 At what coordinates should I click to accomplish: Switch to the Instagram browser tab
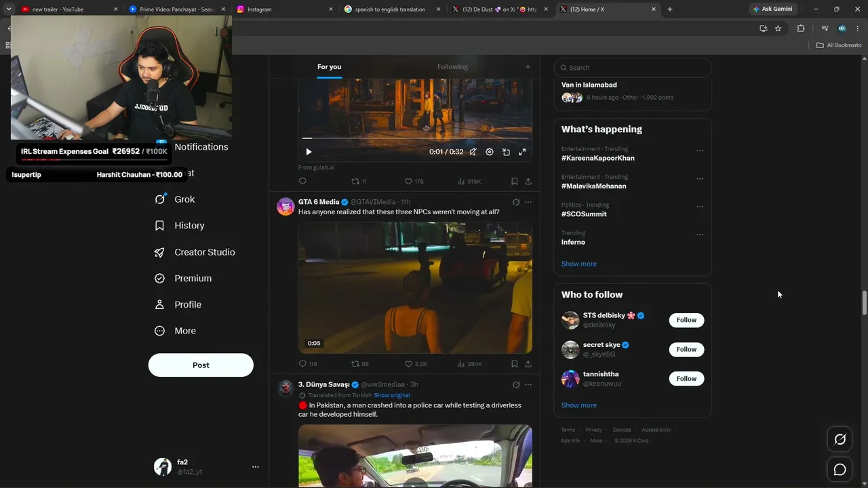click(285, 9)
